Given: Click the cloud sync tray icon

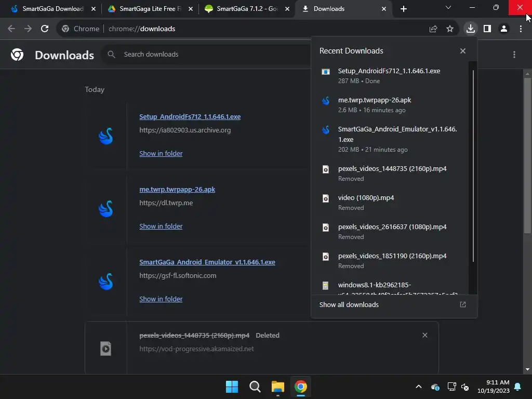Looking at the screenshot, I should pos(435,387).
